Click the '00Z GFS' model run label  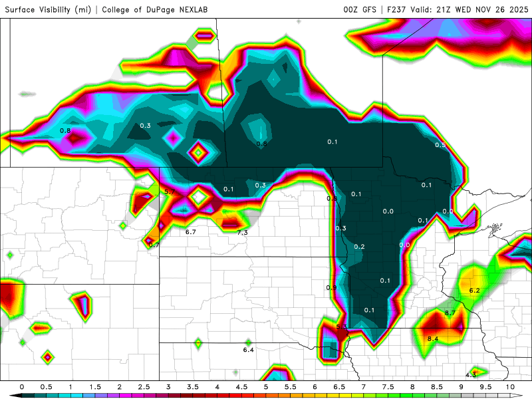click(x=360, y=9)
